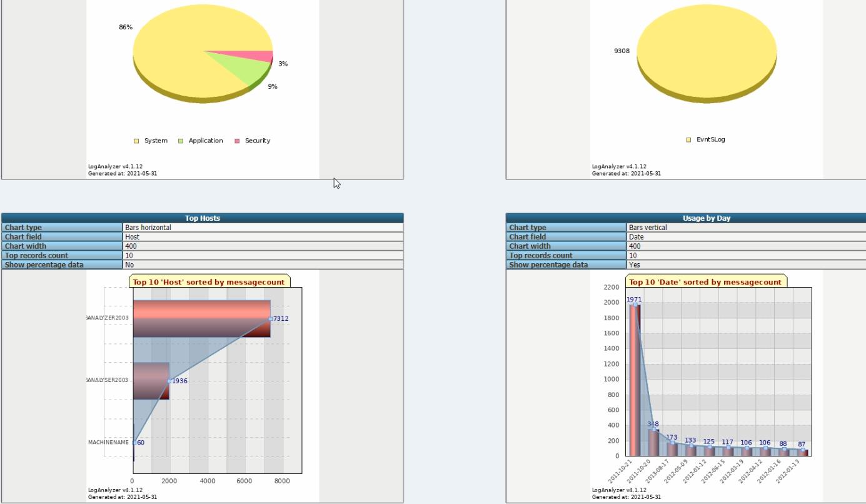Viewport: 866px width, 504px height.
Task: Click the EvntSLog legend color square
Action: point(689,139)
